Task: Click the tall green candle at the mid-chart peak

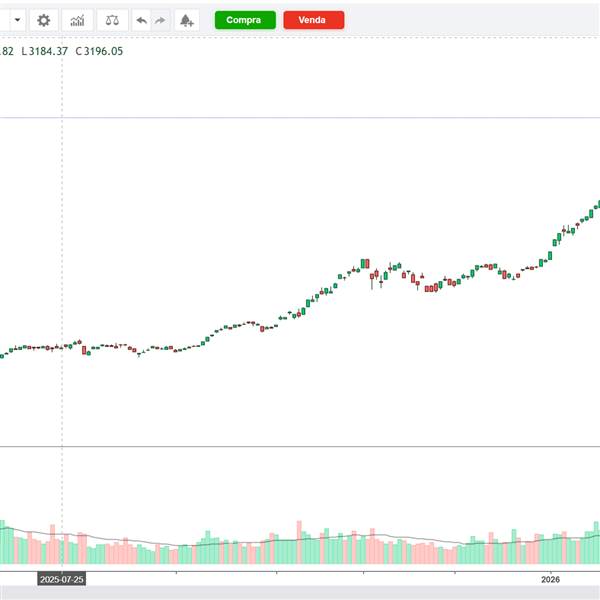Action: point(363,264)
